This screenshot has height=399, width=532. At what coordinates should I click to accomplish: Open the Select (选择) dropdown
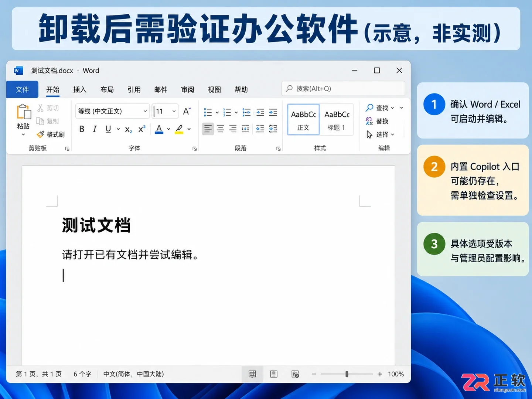tap(380, 134)
